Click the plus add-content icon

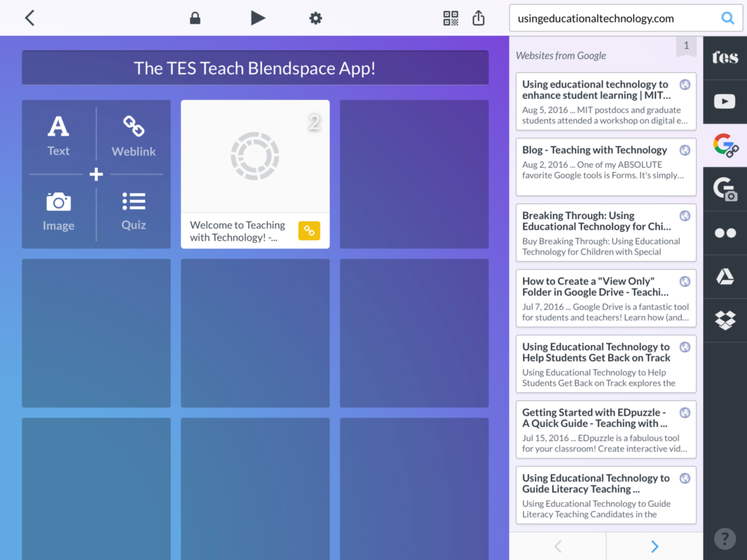pos(96,174)
